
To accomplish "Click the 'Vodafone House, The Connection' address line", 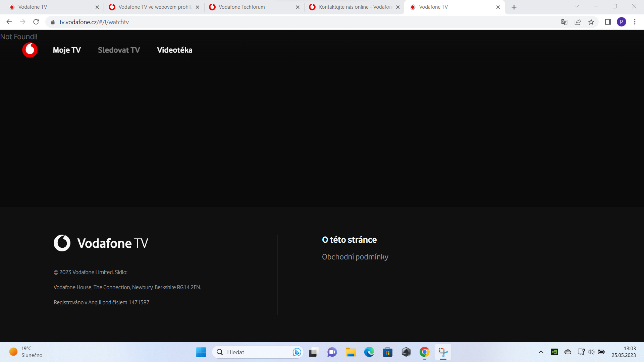I will [127, 287].
